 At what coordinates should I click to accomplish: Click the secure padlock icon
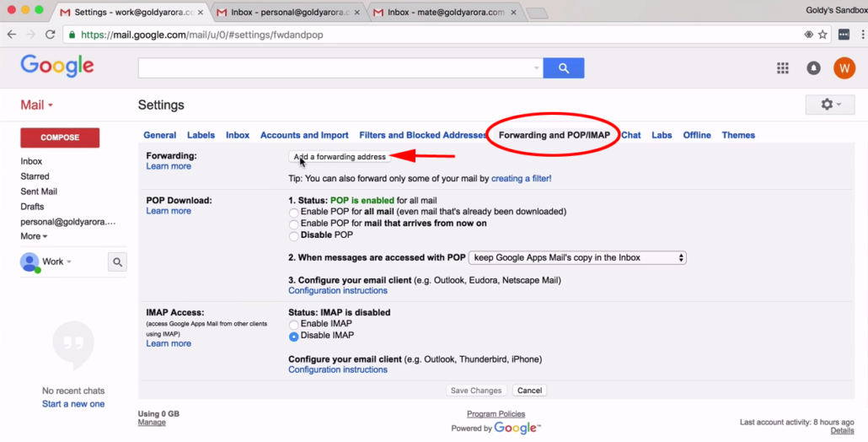pyautogui.click(x=72, y=35)
